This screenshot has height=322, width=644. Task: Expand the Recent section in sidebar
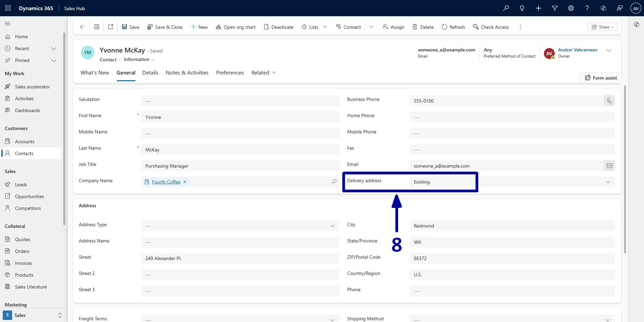(x=53, y=48)
